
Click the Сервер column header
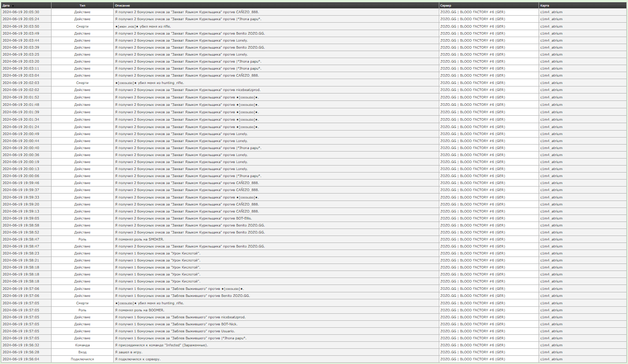tap(445, 6)
